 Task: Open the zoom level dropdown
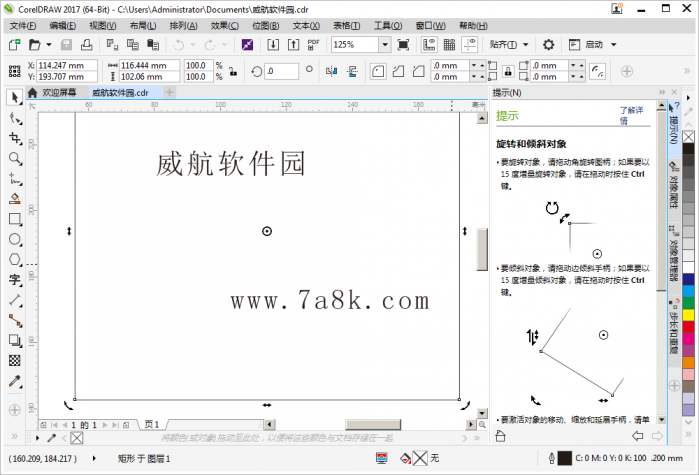coord(385,45)
